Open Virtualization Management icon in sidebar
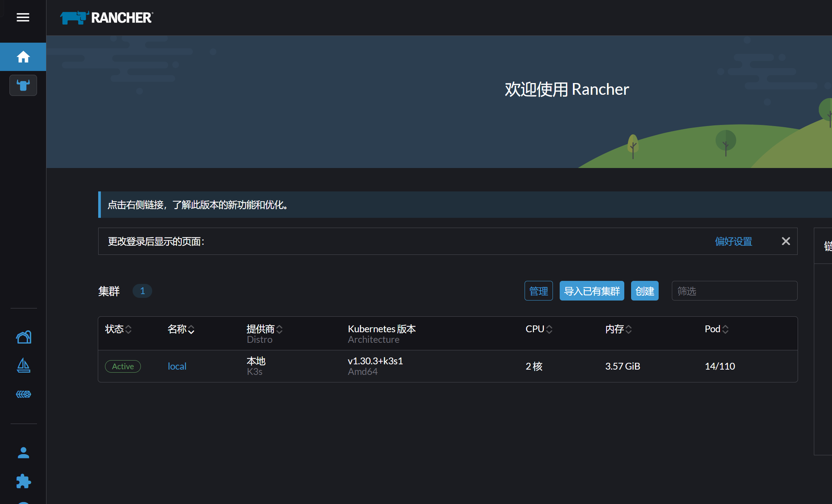The image size is (832, 504). tap(23, 394)
